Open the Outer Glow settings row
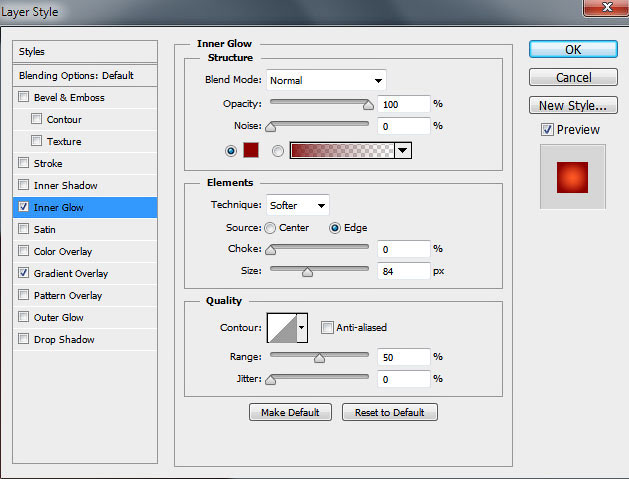The image size is (629, 479). [85, 318]
